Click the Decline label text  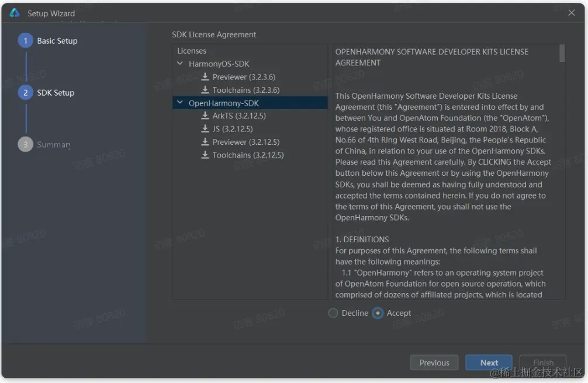[x=355, y=313]
